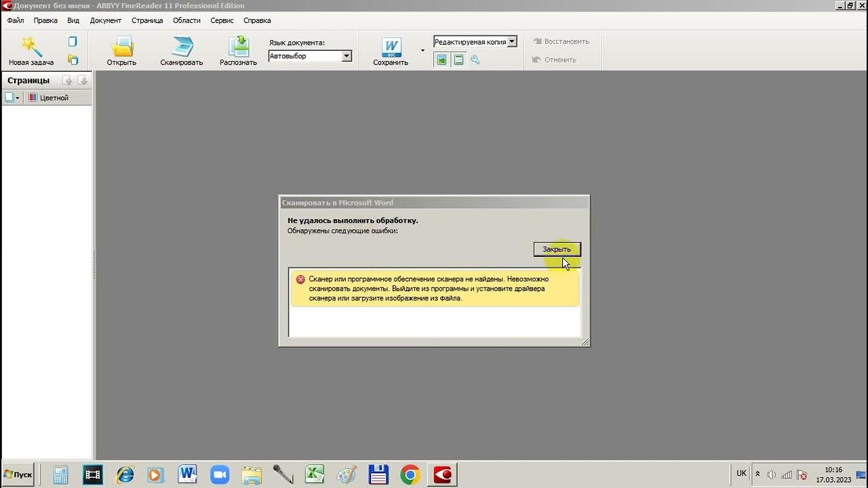Click the floppy disk taskbar icon

[378, 474]
